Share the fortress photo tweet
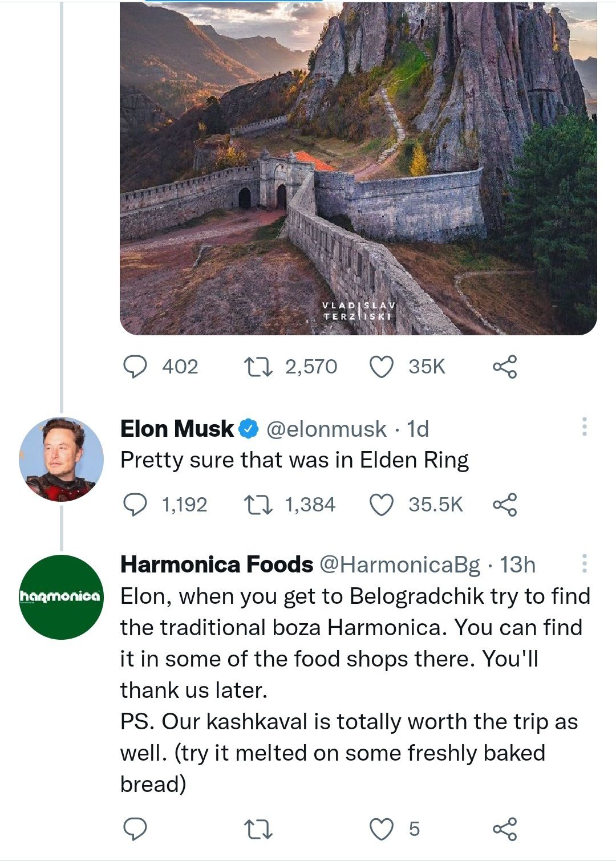616x861 pixels. pos(505,367)
